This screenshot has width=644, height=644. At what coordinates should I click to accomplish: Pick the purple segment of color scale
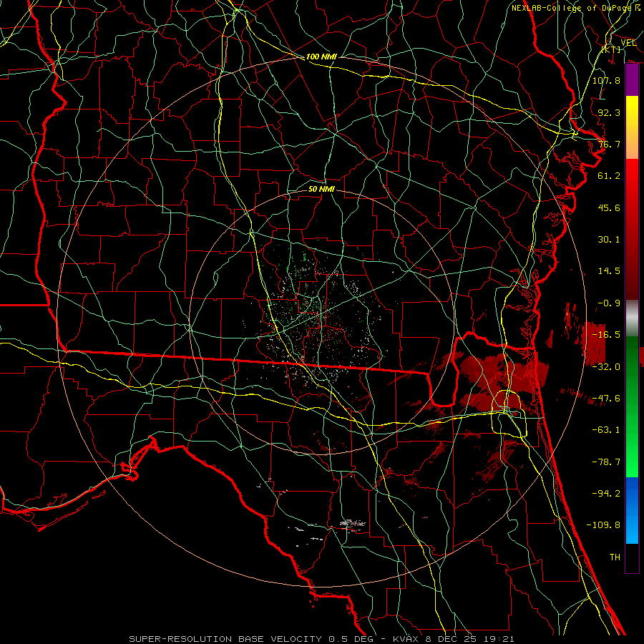632,80
